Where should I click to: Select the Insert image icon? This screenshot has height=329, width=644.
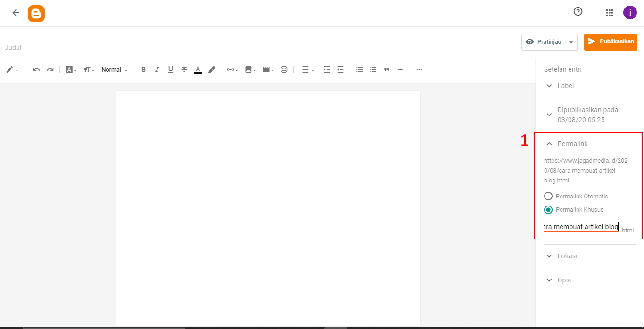pos(249,69)
